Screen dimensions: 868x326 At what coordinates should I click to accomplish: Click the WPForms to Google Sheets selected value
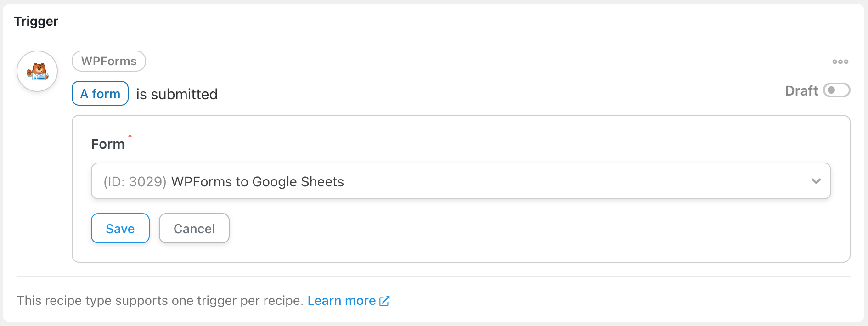pyautogui.click(x=258, y=182)
